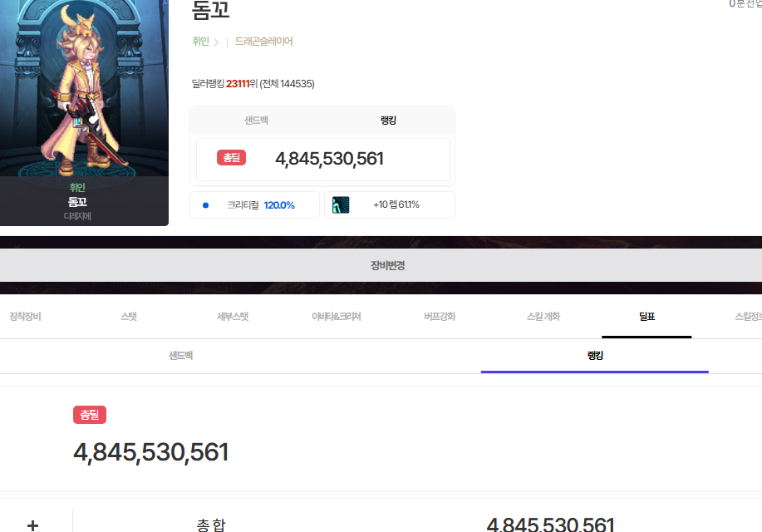Screen dimensions: 762x532
Task: Click the blue dot next to 크리티컬
Action: click(205, 205)
